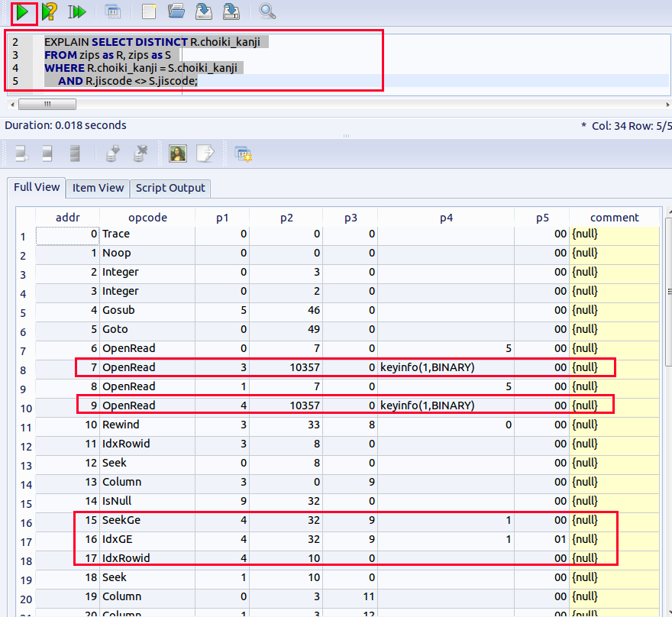Run script with double-arrow execute icon
The width and height of the screenshot is (672, 617).
(76, 12)
